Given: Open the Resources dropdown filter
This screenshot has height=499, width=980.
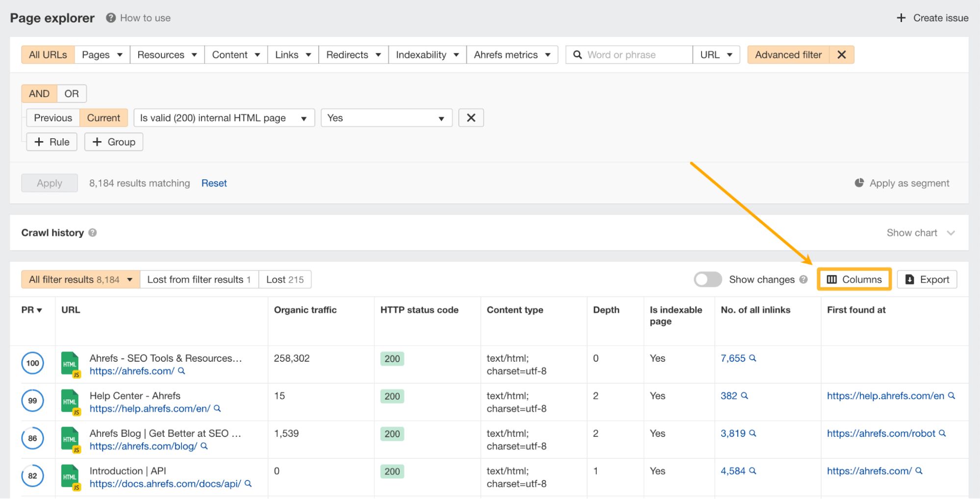Looking at the screenshot, I should [167, 55].
